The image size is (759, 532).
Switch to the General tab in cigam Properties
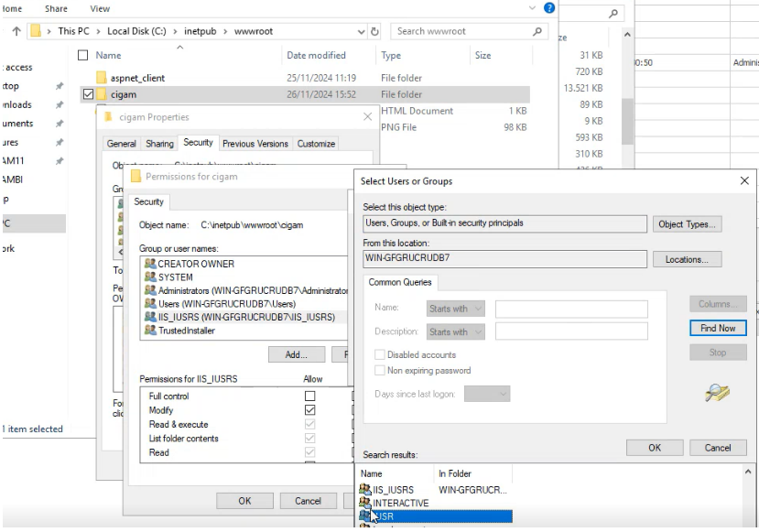click(121, 144)
